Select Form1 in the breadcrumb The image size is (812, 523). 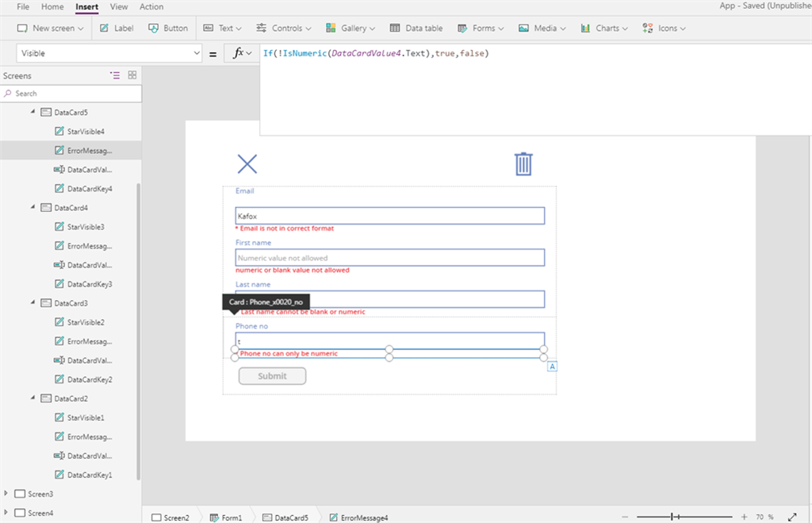click(x=226, y=517)
